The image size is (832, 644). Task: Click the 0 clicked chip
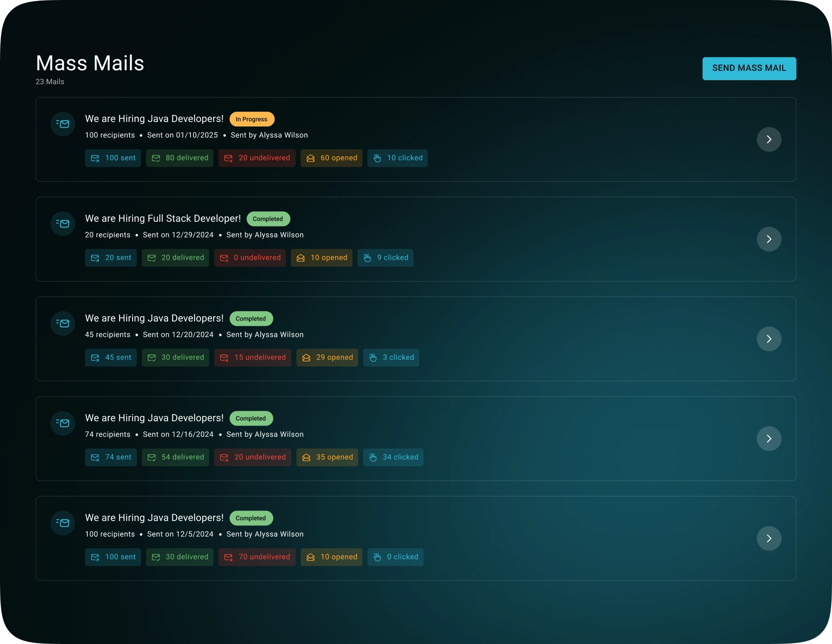(395, 557)
